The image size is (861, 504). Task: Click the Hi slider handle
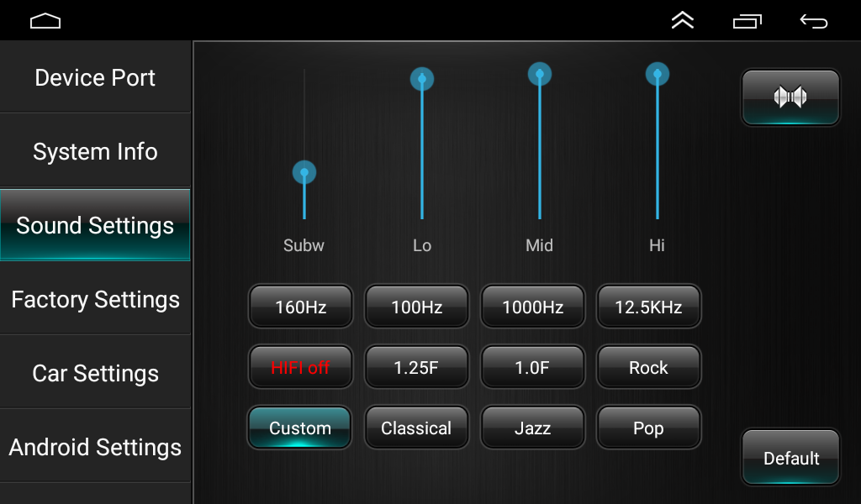(x=658, y=74)
